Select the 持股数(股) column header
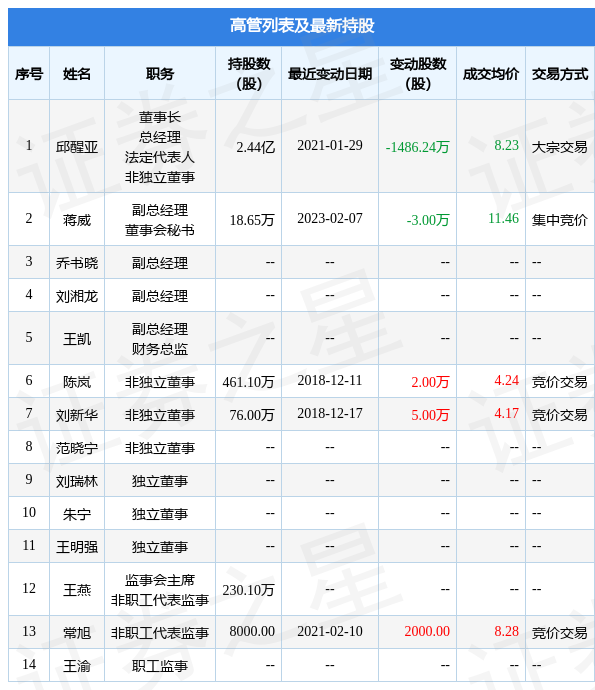595x690 pixels. click(249, 73)
